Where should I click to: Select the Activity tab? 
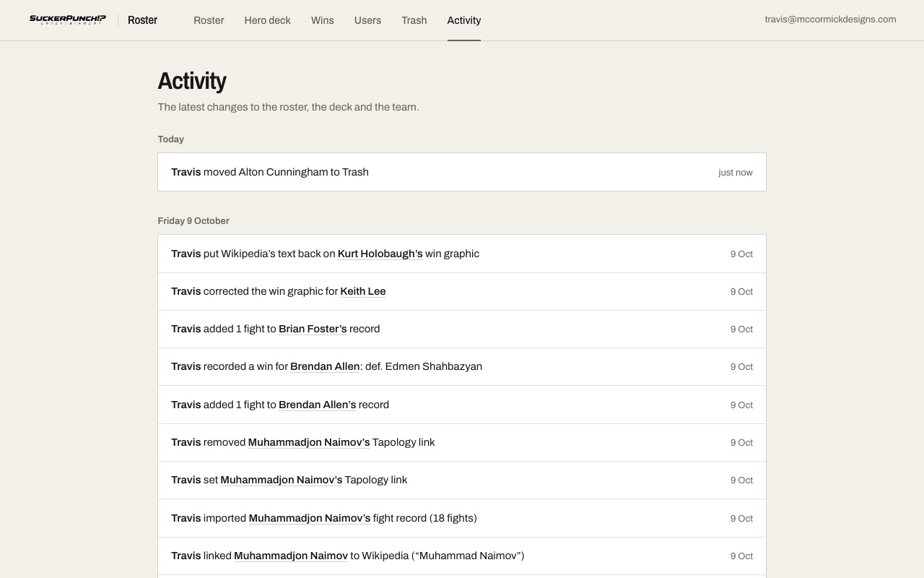[x=464, y=20]
